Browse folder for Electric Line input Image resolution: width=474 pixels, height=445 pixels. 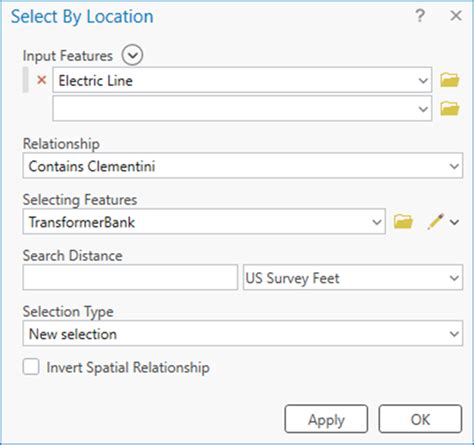450,80
